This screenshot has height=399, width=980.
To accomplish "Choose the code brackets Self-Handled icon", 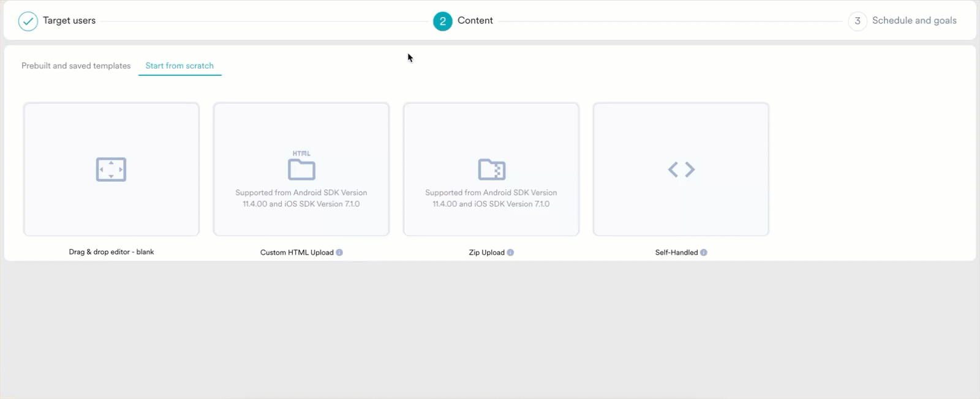I will pos(681,170).
